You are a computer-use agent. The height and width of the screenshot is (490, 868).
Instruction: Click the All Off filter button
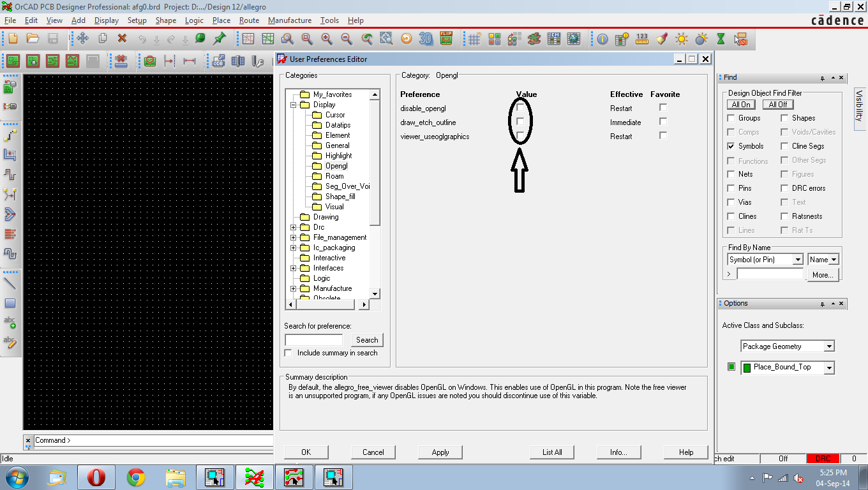tap(777, 105)
